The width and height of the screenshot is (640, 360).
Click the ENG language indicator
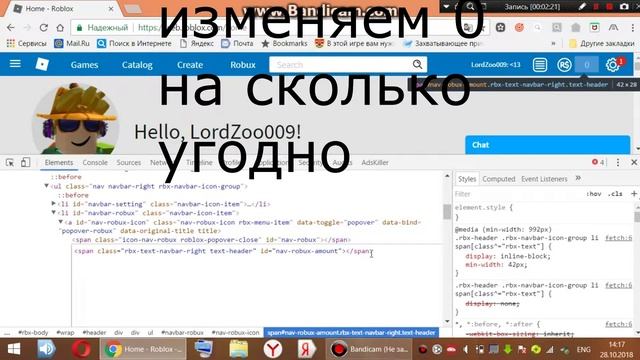[x=583, y=349]
